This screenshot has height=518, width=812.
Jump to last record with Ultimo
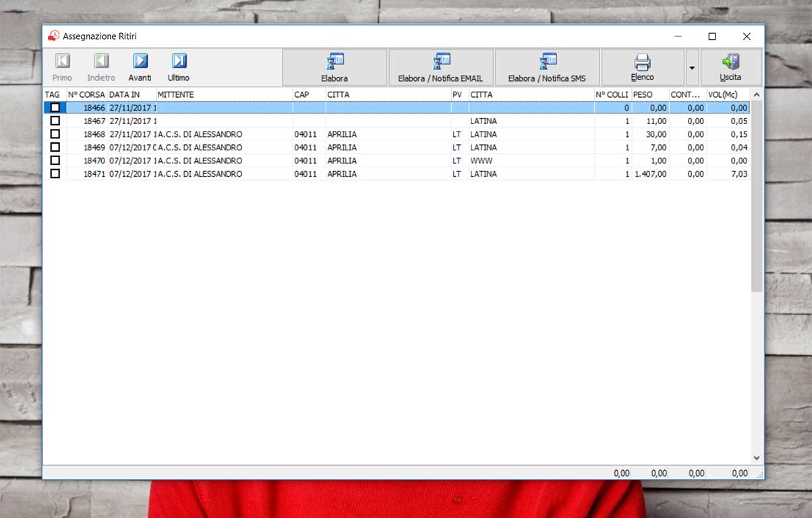179,61
